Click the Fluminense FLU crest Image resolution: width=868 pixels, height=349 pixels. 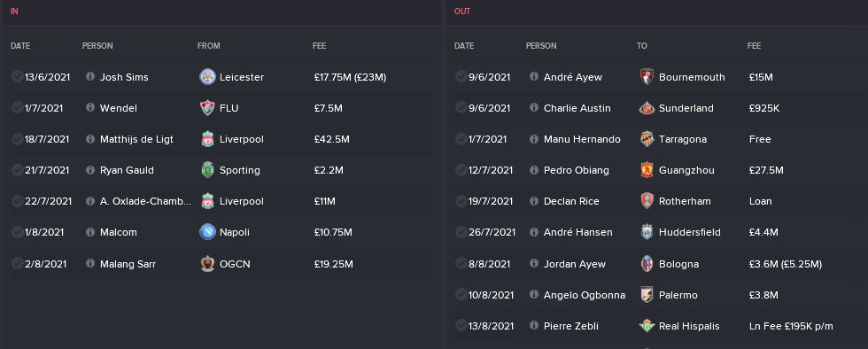207,108
